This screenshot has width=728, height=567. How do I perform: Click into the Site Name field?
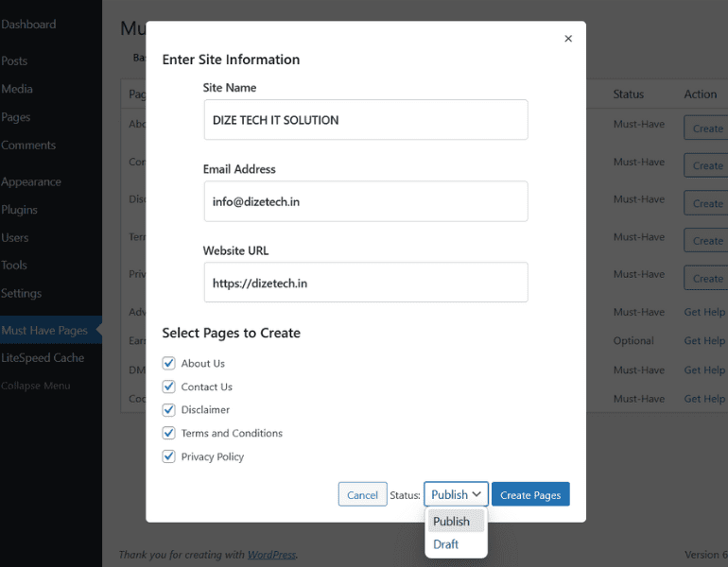pos(365,120)
